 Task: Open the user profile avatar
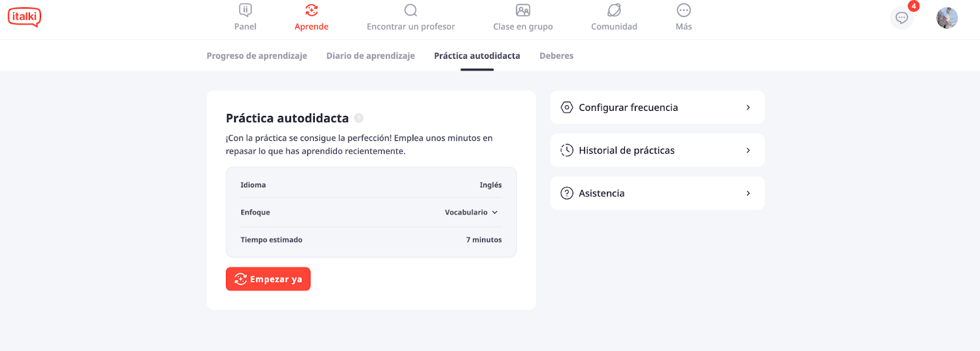947,18
